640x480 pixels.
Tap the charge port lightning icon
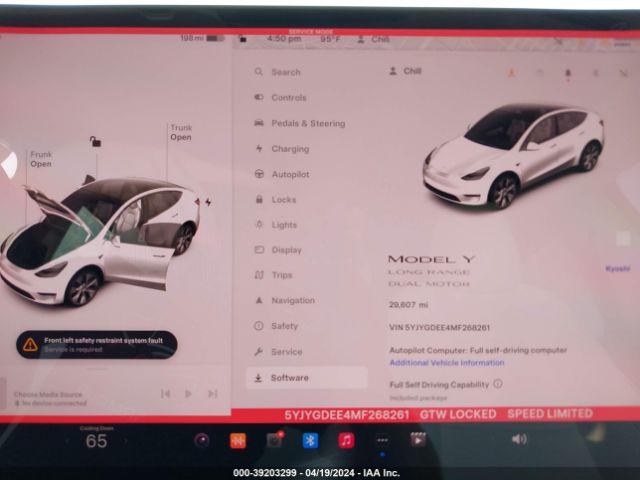click(208, 202)
